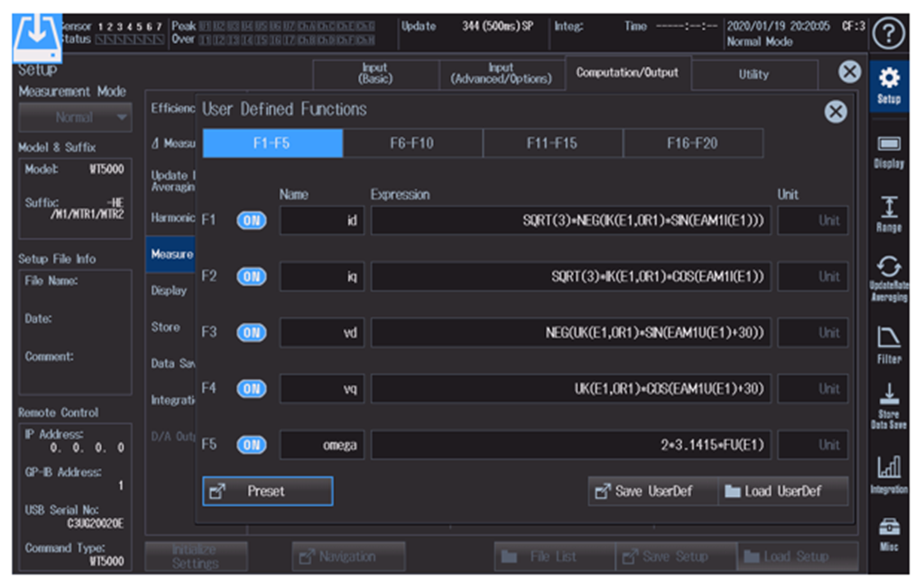The height and width of the screenshot is (588, 923).
Task: Switch to the Utility tab
Action: (754, 75)
